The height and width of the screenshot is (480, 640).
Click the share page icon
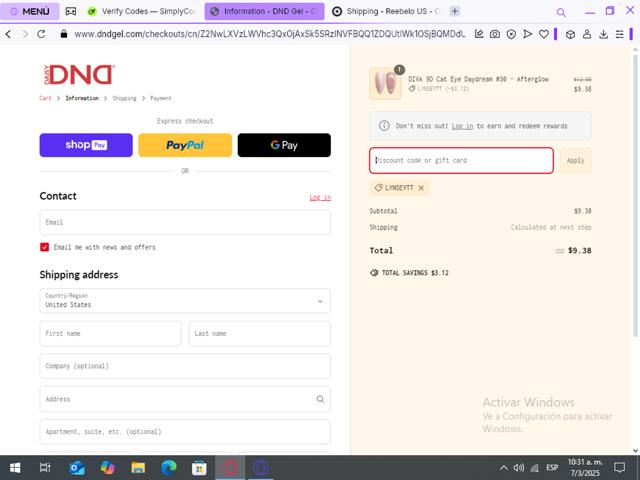tap(479, 34)
